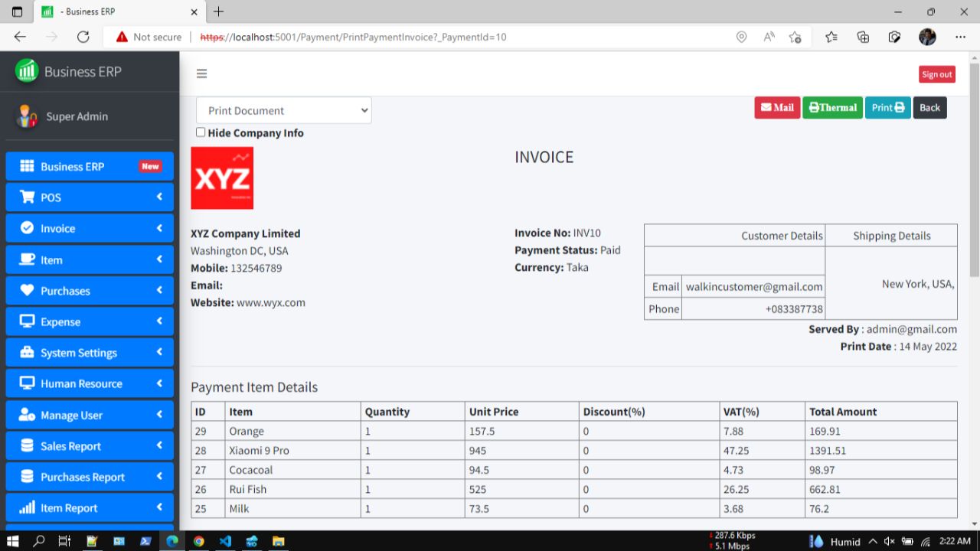Switch to the Business ERP menu item
This screenshot has width=980, height=551.
click(x=71, y=166)
